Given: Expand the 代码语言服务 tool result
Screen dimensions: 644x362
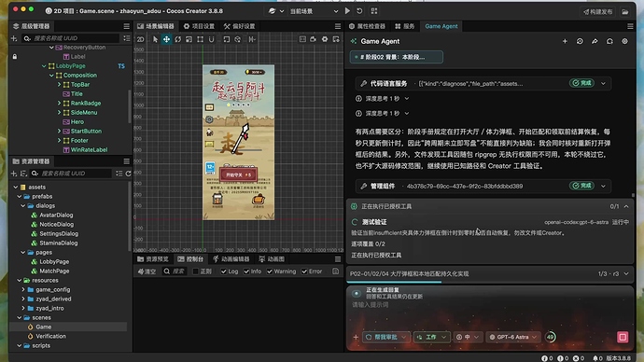Looking at the screenshot, I should pos(603,84).
